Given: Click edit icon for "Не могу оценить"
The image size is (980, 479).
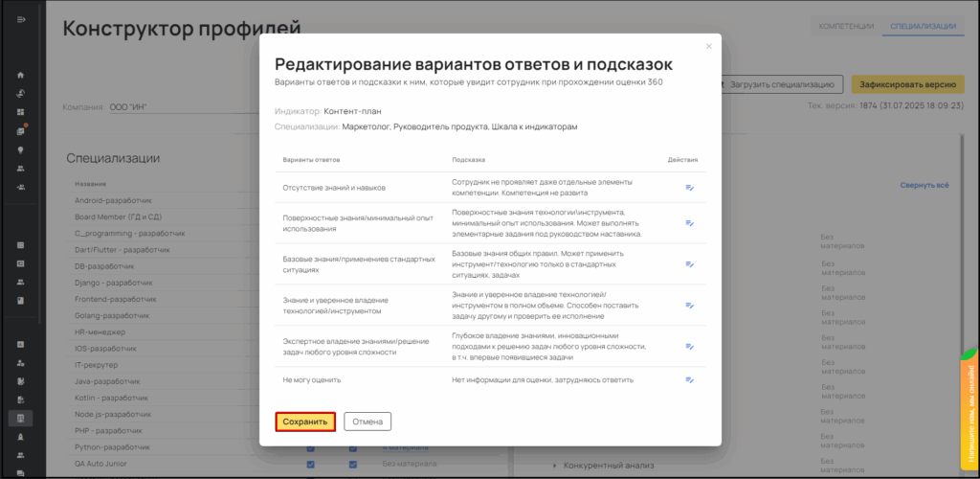Looking at the screenshot, I should pyautogui.click(x=689, y=380).
